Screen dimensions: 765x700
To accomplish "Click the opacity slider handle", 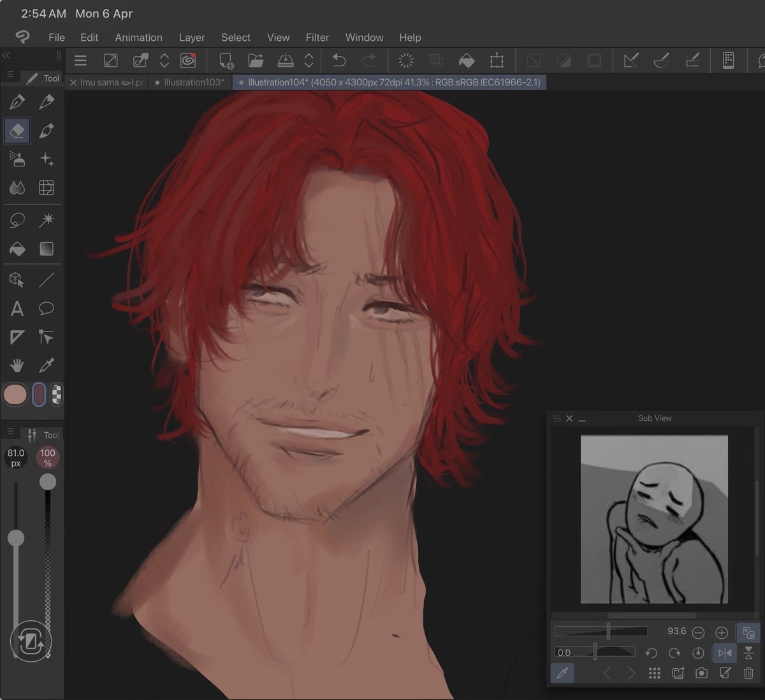I will 48,482.
